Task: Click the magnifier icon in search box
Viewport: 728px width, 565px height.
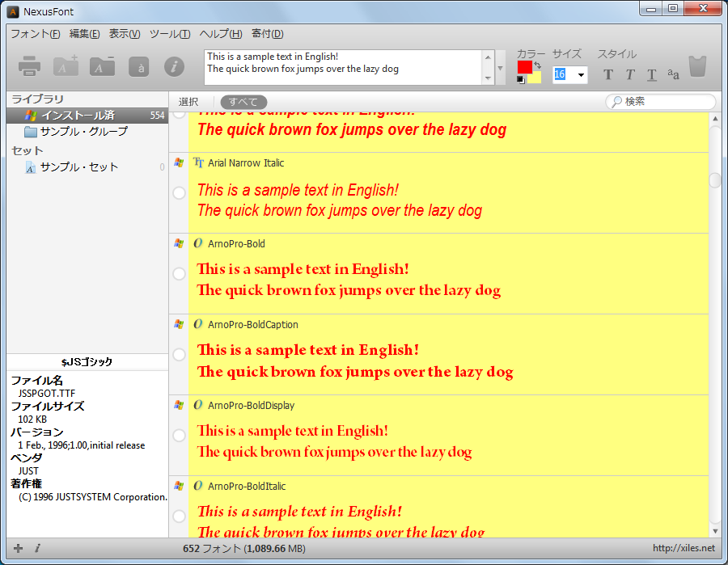Action: tap(616, 102)
